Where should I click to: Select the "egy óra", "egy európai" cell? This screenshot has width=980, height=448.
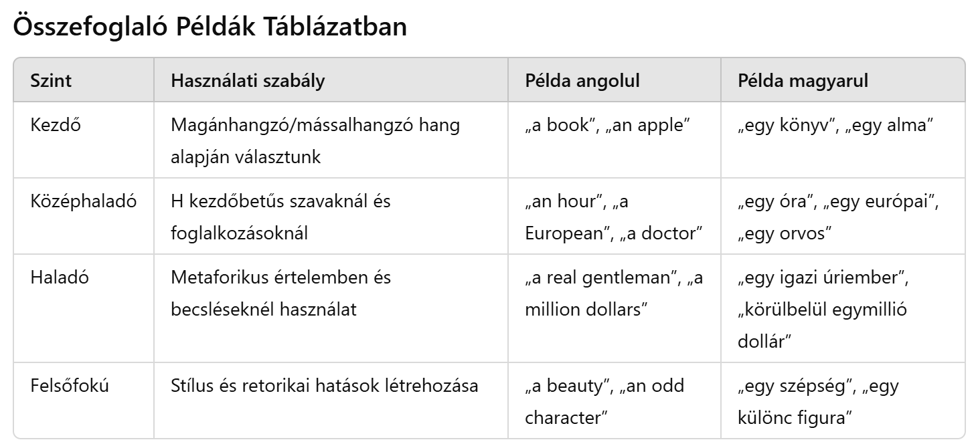838,216
